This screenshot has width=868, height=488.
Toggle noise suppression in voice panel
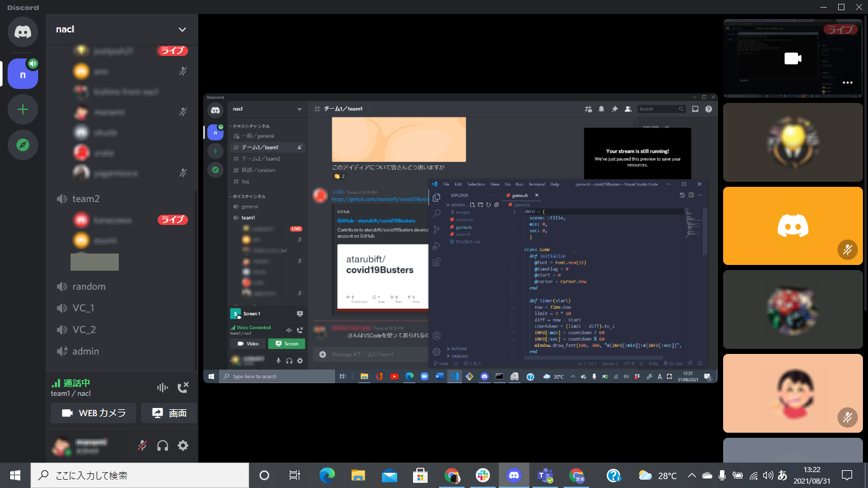pyautogui.click(x=163, y=388)
